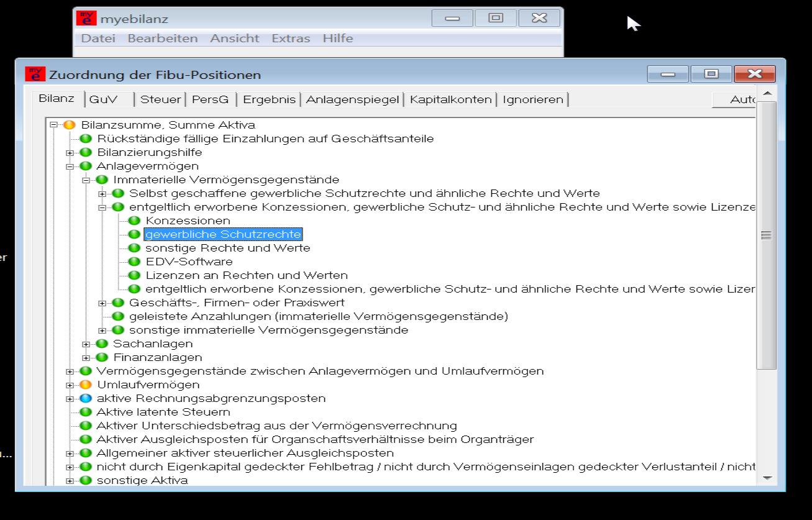812x520 pixels.
Task: Click the green dot beside Immaterielle Vermögensgegenstände
Action: [x=102, y=180]
